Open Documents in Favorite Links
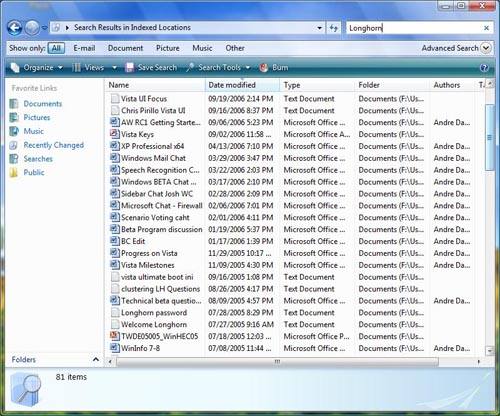500x416 pixels. point(42,104)
